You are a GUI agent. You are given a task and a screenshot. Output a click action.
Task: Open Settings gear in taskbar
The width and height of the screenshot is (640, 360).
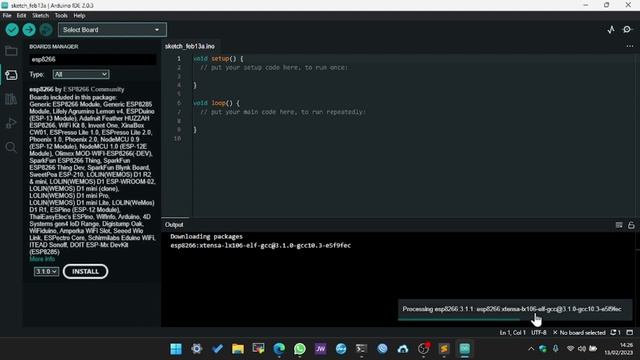tap(197, 349)
